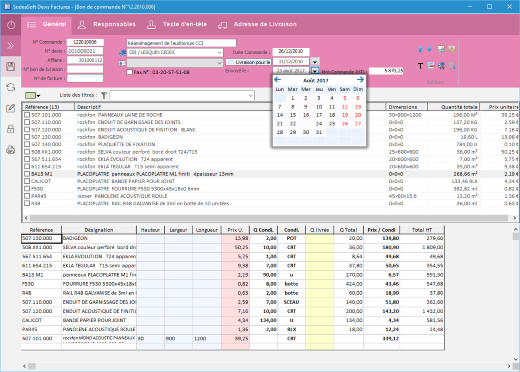Check the 507.101.000 row checkbox

click(27, 115)
